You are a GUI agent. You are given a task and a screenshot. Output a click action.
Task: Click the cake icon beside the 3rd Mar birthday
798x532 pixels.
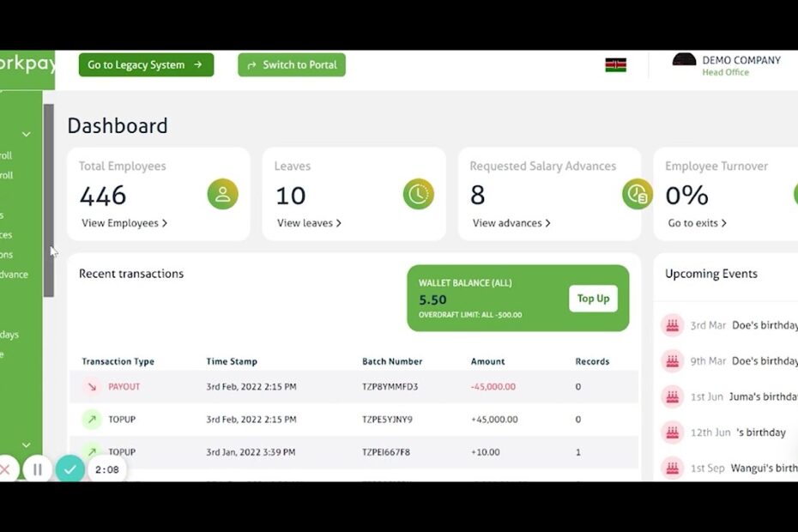tap(672, 325)
